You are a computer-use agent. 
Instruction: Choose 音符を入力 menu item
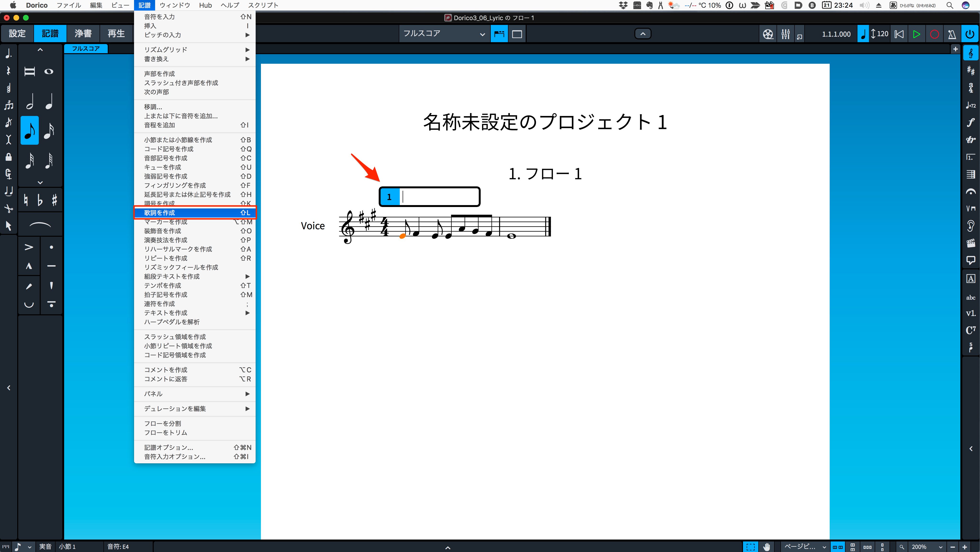click(x=195, y=17)
